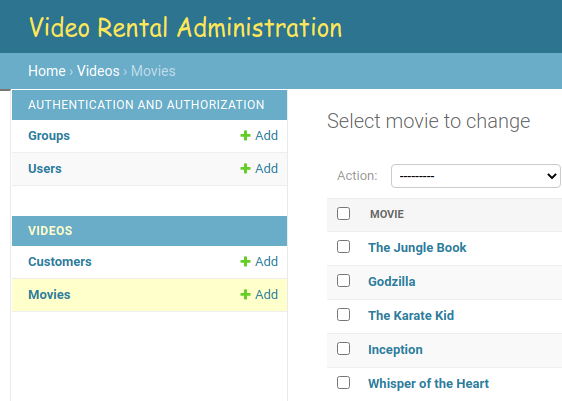
Task: Check the box for The Jungle Book
Action: point(343,247)
